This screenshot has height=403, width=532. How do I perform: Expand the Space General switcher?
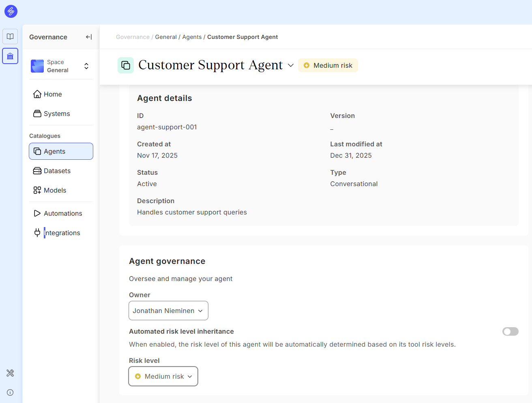click(86, 66)
